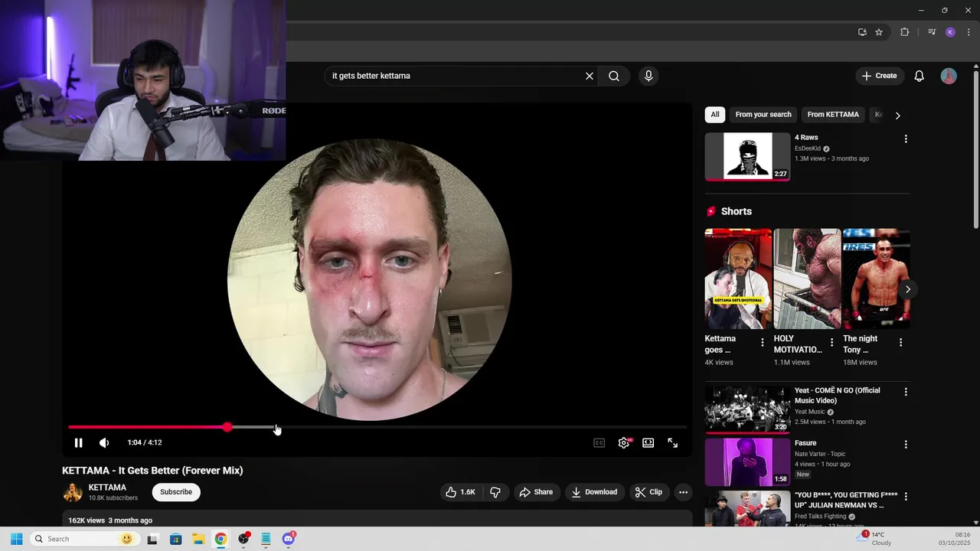Viewport: 980px width, 551px height.
Task: Click the Fred Talks Fighting channel name
Action: point(821,517)
